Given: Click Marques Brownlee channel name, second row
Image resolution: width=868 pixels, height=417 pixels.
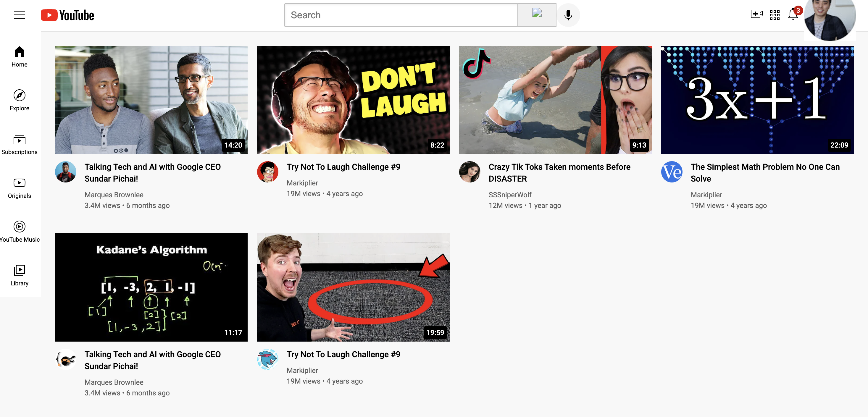Looking at the screenshot, I should 114,382.
